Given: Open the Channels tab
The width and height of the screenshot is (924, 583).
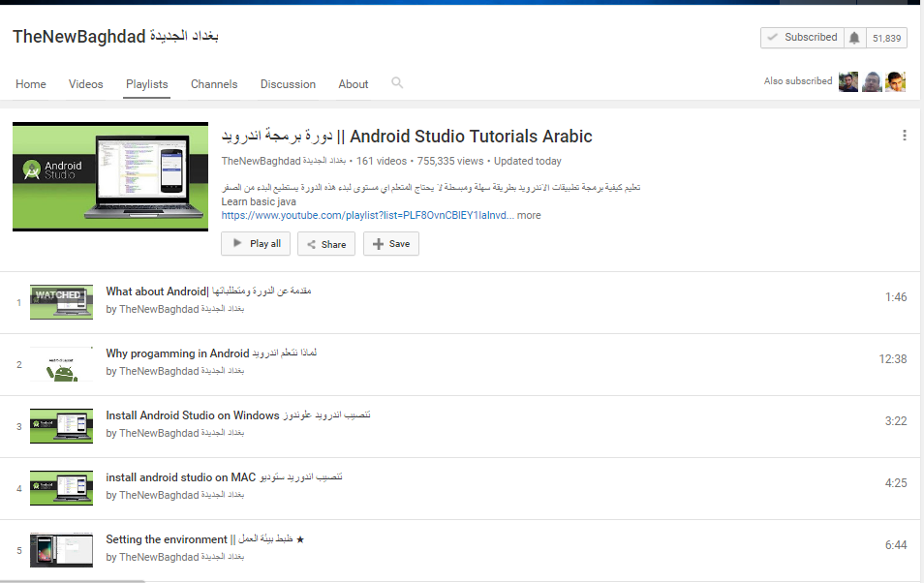Looking at the screenshot, I should 214,84.
